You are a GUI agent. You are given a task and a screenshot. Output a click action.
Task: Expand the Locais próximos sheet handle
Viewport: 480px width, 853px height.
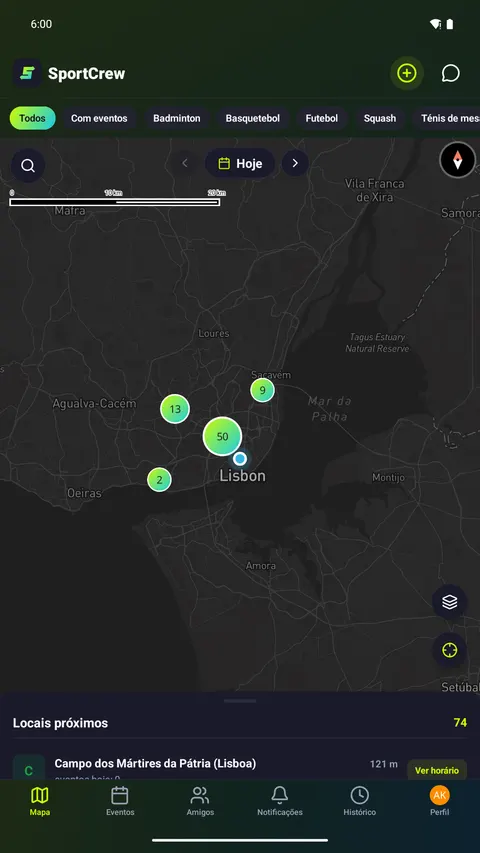click(240, 701)
